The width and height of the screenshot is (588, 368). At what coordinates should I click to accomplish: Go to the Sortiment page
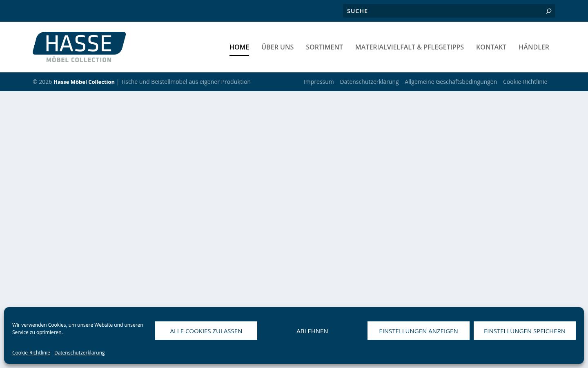coord(324,47)
